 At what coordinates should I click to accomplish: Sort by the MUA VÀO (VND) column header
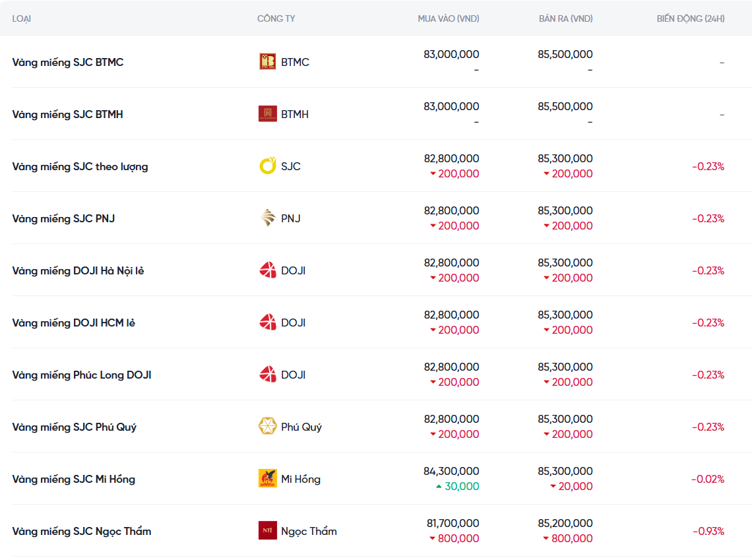tap(448, 18)
